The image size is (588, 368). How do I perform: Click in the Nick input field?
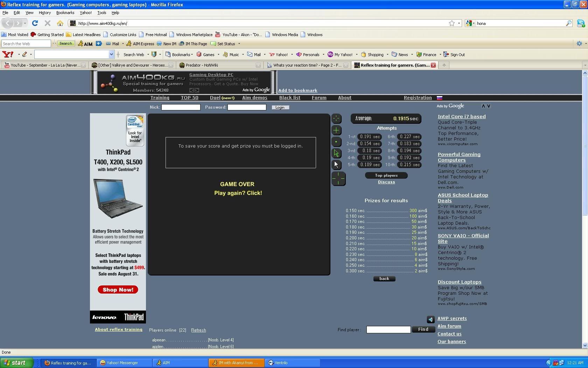tap(181, 107)
